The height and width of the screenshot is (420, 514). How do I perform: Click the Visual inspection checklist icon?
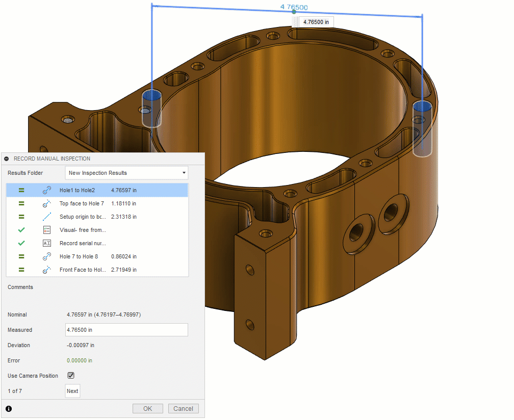[x=47, y=230]
